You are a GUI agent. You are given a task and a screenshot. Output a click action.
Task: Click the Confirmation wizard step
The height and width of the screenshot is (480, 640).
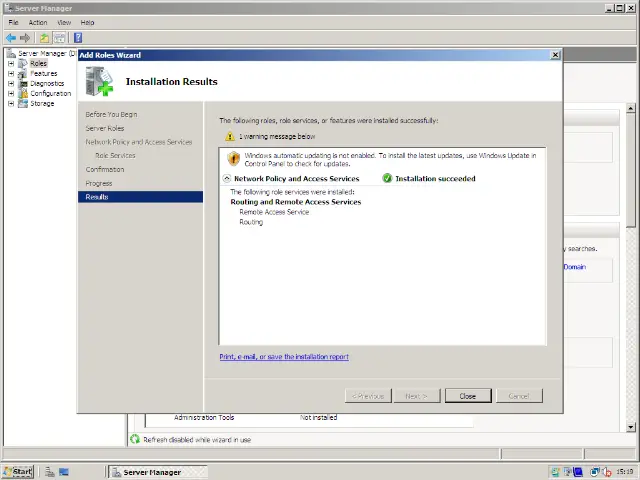click(x=105, y=169)
